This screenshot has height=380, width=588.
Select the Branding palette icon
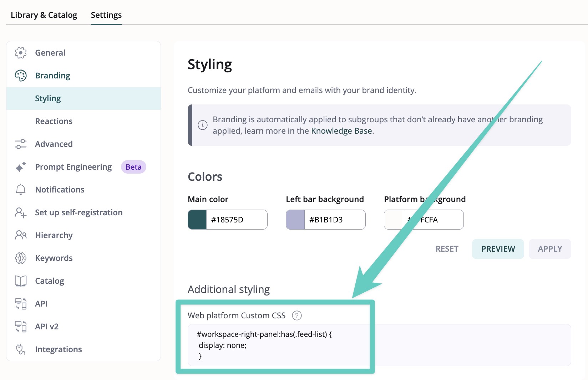tap(21, 76)
